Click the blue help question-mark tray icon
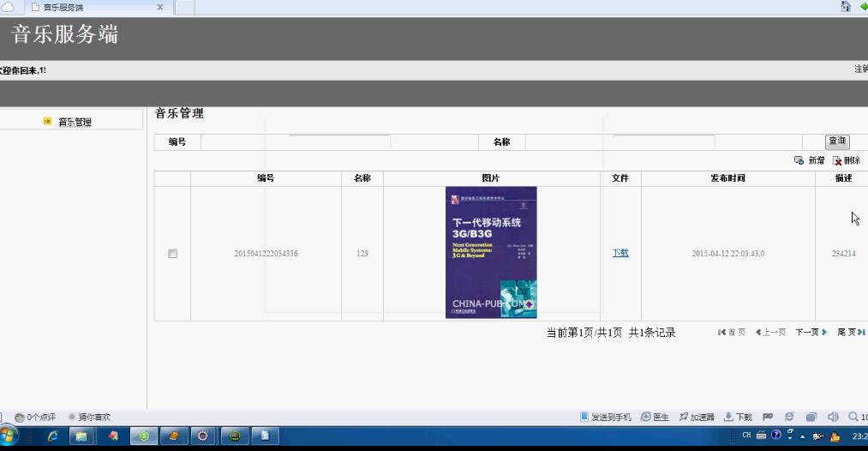 (x=776, y=435)
